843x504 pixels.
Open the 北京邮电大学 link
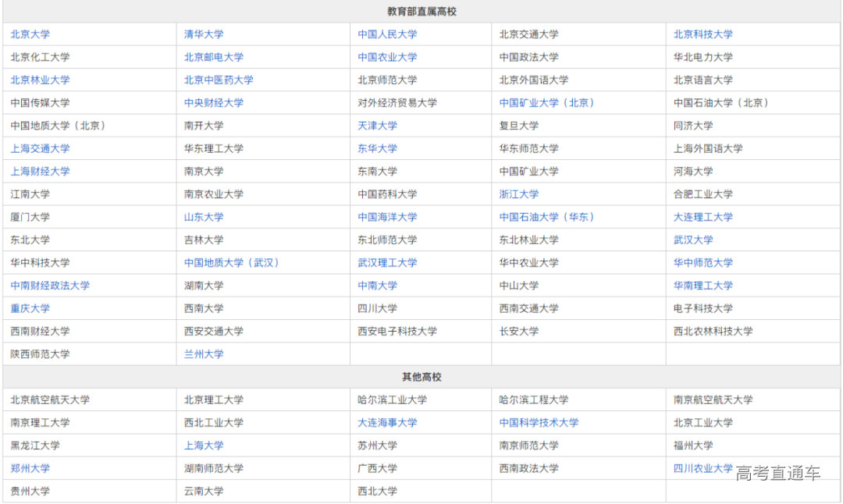tap(214, 57)
